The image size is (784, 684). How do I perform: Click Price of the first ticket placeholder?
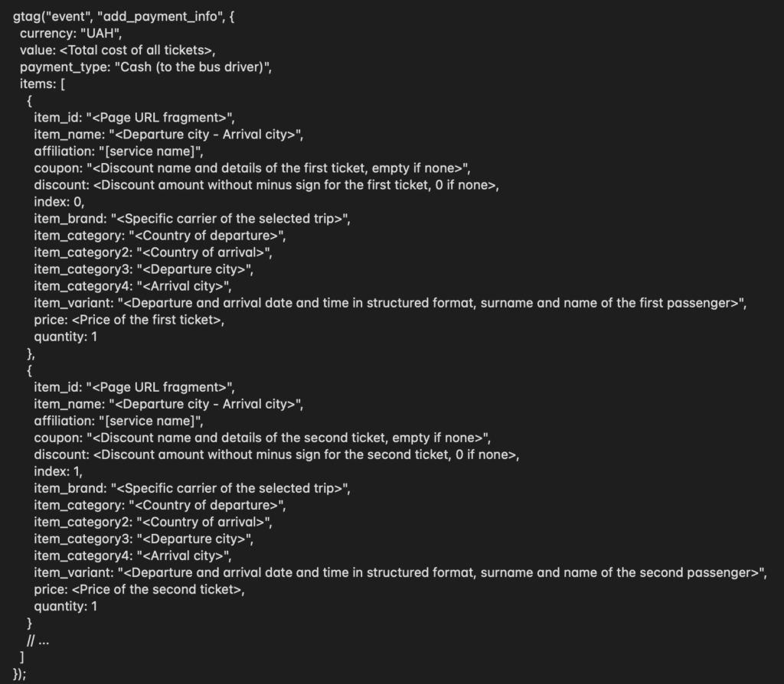pyautogui.click(x=148, y=321)
